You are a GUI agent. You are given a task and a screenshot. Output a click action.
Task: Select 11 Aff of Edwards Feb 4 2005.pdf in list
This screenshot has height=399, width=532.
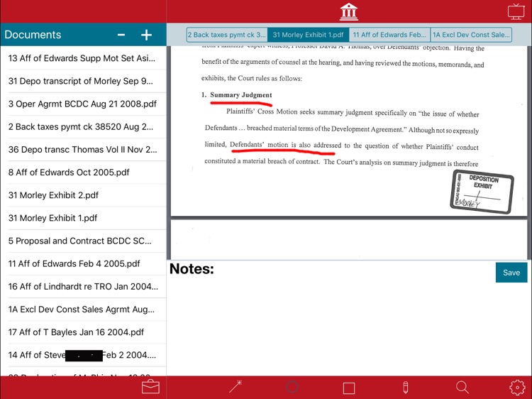(x=83, y=263)
